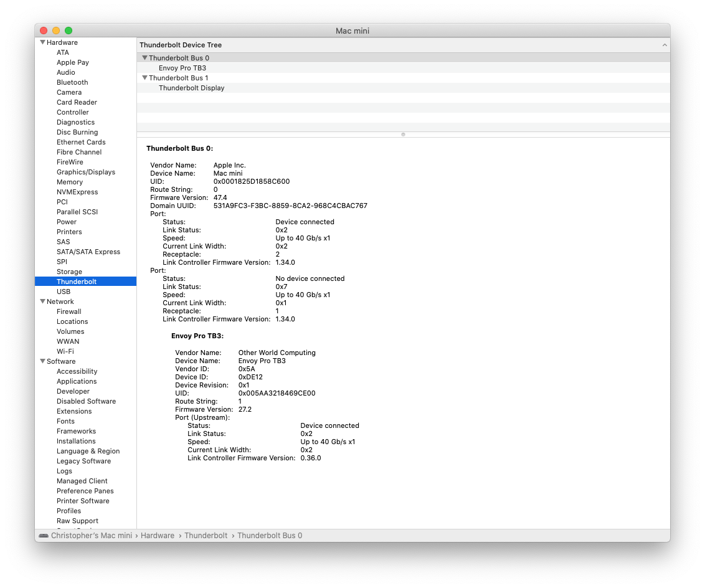Viewport: 705px width, 588px height.
Task: Click Hardware in the bottom path bar
Action: [158, 536]
